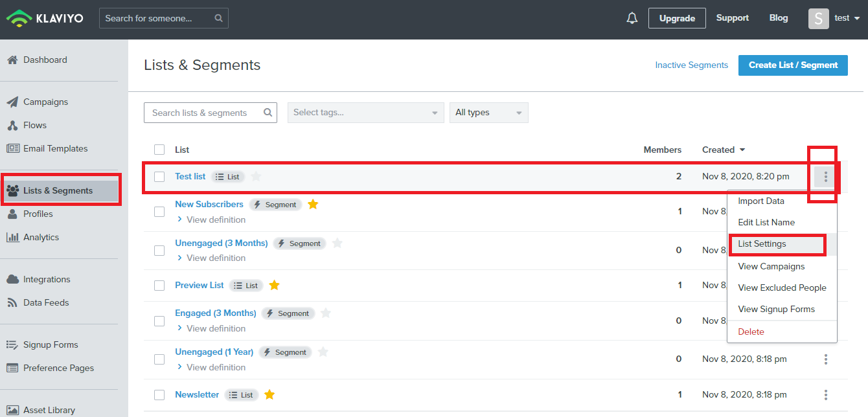Click the Email Templates icon

pos(13,148)
